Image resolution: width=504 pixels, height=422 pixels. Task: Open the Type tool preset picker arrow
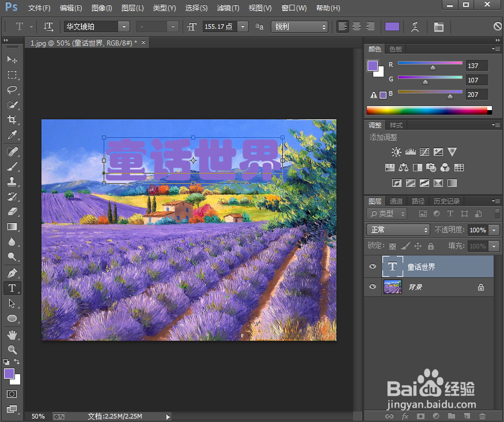tap(31, 27)
